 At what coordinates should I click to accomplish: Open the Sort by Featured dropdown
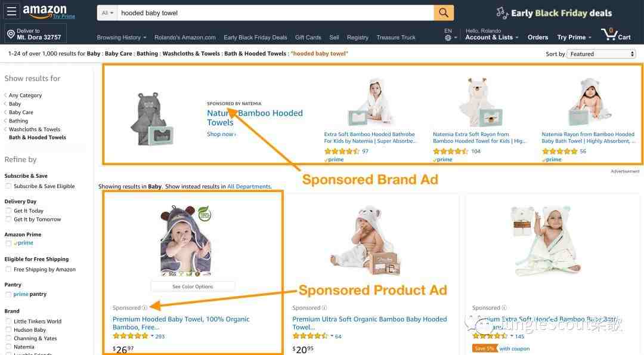(601, 54)
